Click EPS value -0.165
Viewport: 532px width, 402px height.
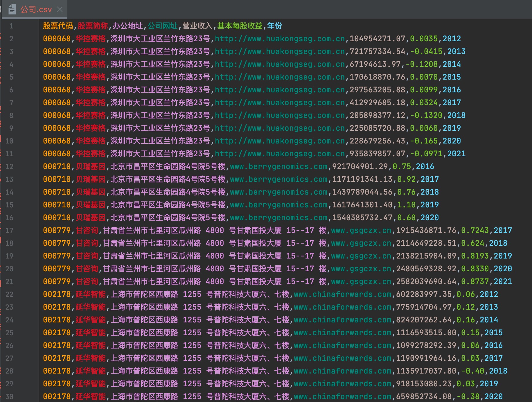pos(424,141)
